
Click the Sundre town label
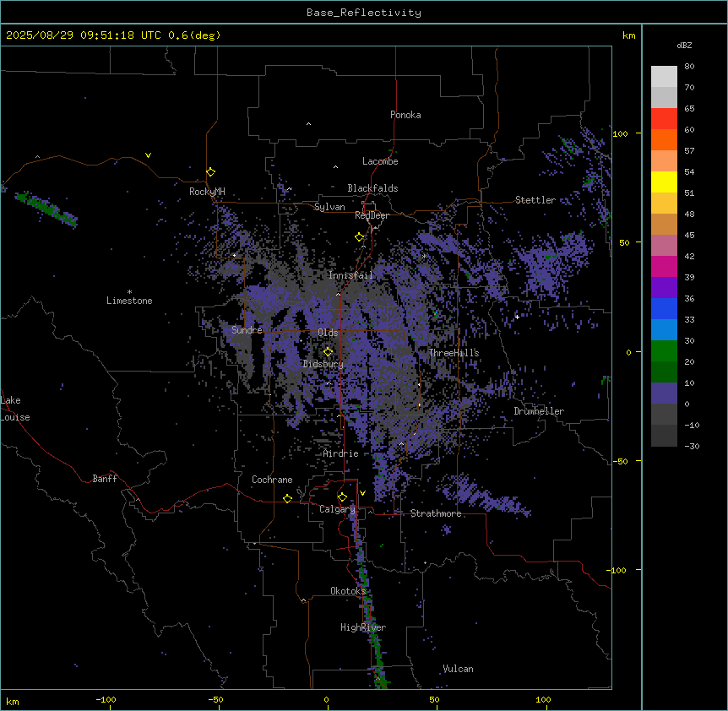pos(247,330)
